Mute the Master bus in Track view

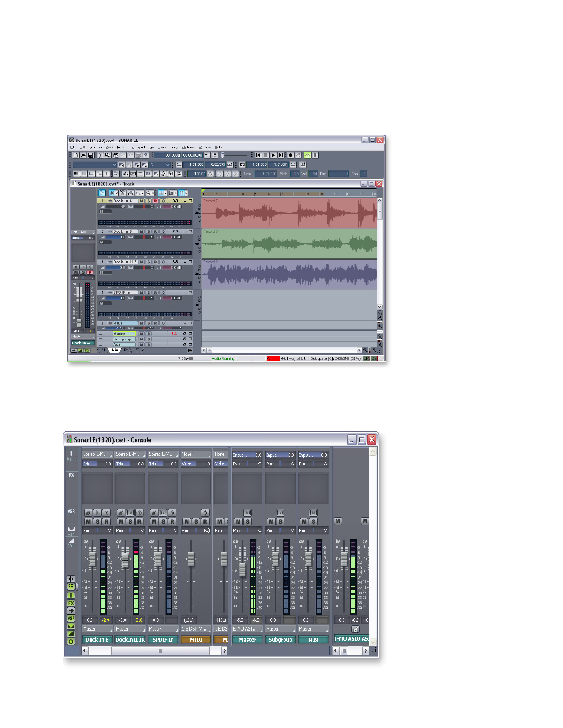[x=142, y=334]
